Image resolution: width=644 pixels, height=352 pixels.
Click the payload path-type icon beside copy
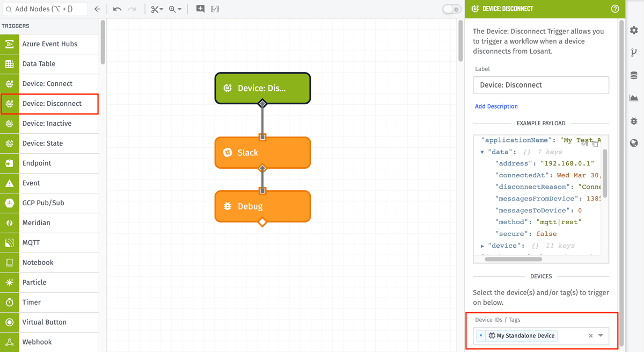point(585,143)
